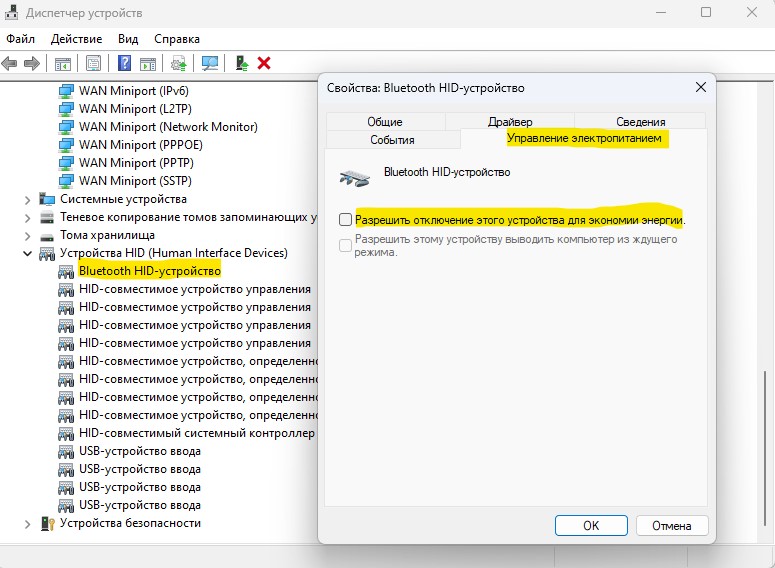Click the WAN Miniport (SSTP) network icon
The height and width of the screenshot is (568, 775).
click(x=66, y=181)
